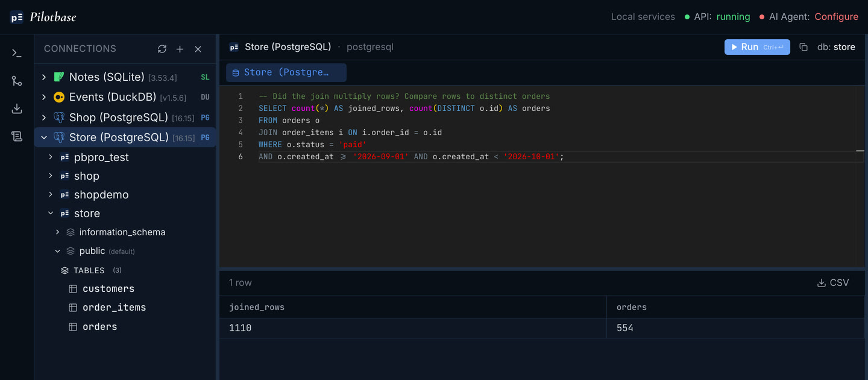Image resolution: width=868 pixels, height=380 pixels.
Task: Click the Pilotbase logo
Action: tap(43, 17)
